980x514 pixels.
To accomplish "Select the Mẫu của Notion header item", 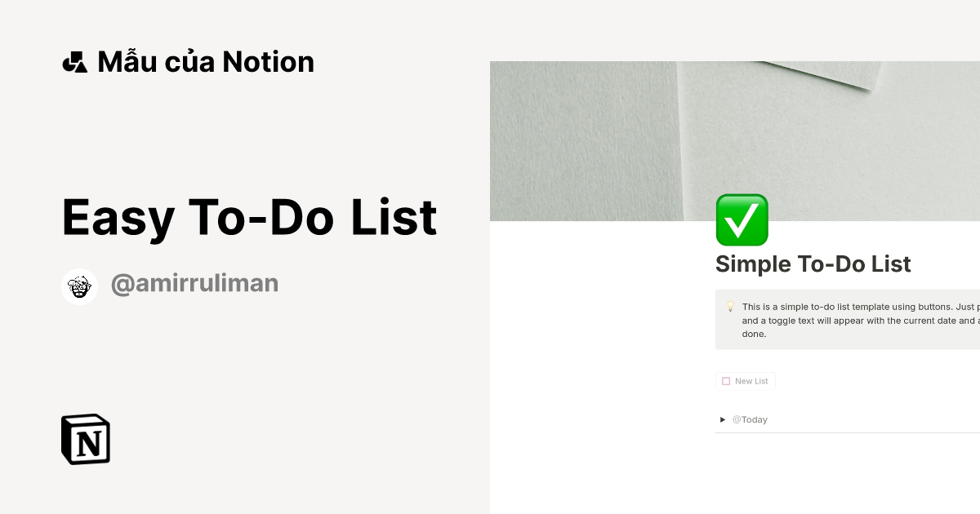I will click(188, 61).
